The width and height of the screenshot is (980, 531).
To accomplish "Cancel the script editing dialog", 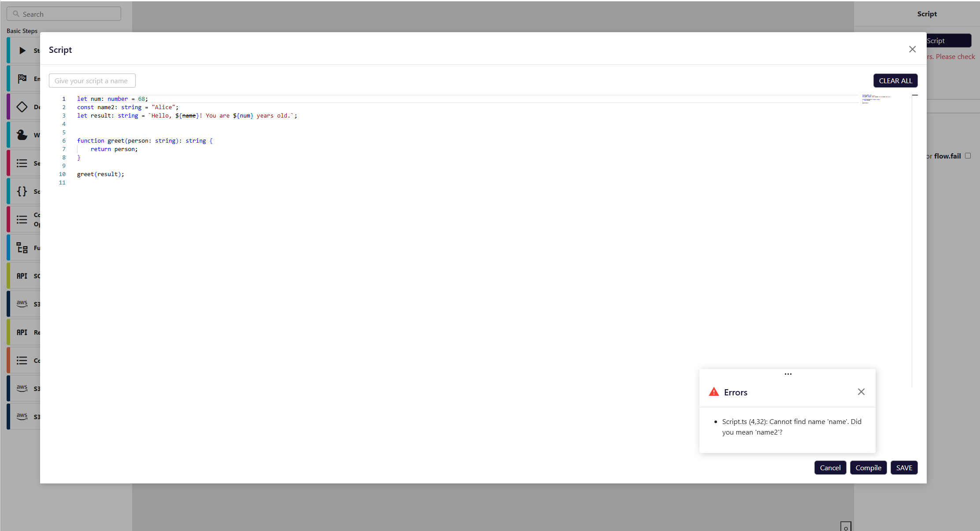I will click(x=830, y=468).
